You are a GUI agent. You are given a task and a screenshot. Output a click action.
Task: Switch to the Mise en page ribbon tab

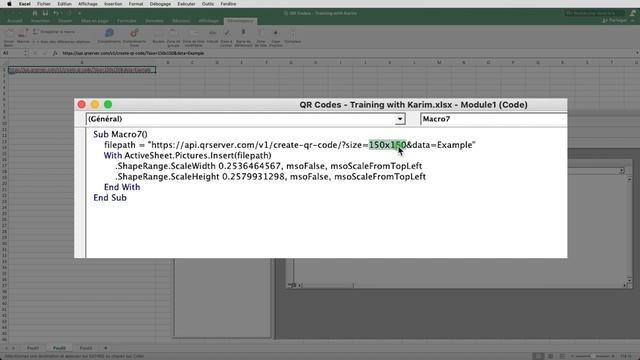[x=95, y=20]
